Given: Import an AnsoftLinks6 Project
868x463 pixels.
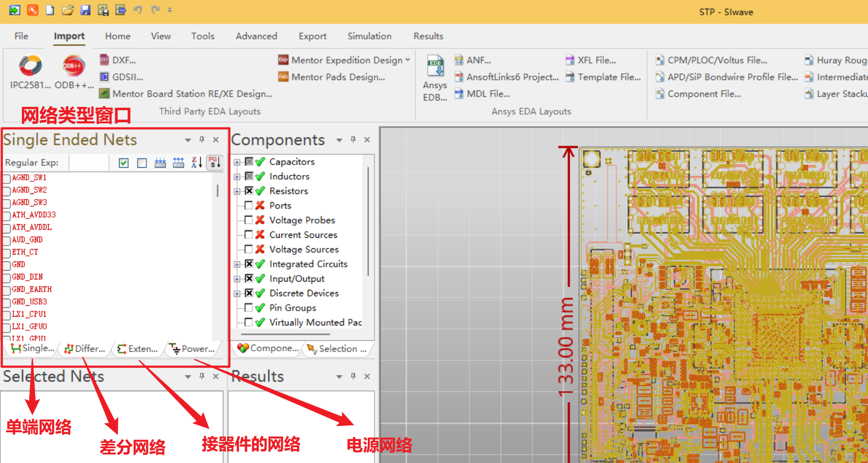Looking at the screenshot, I should point(507,77).
